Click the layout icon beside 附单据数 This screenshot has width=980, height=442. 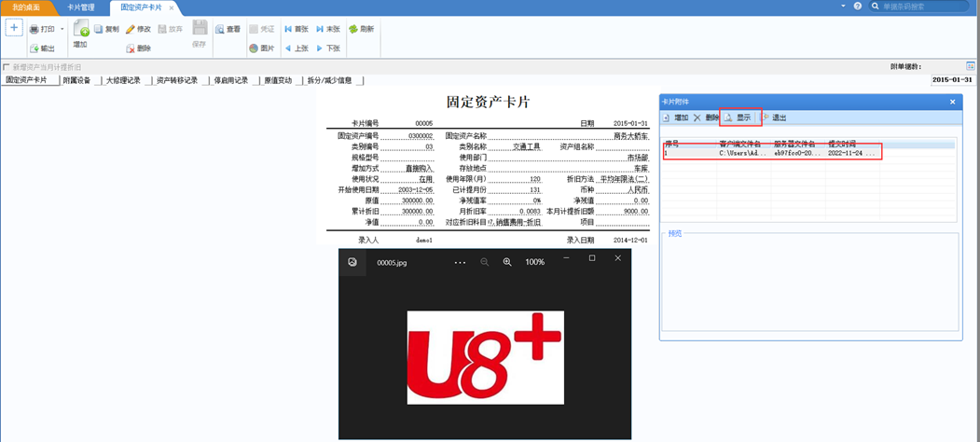coord(971,66)
